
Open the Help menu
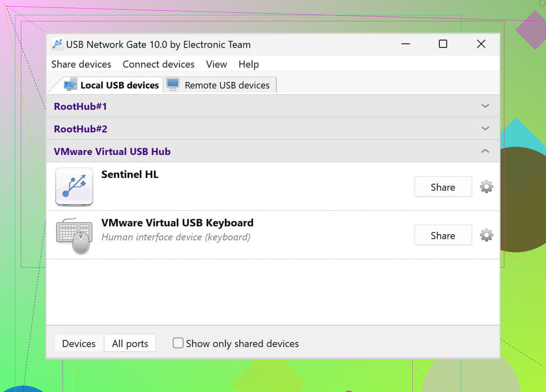(249, 64)
